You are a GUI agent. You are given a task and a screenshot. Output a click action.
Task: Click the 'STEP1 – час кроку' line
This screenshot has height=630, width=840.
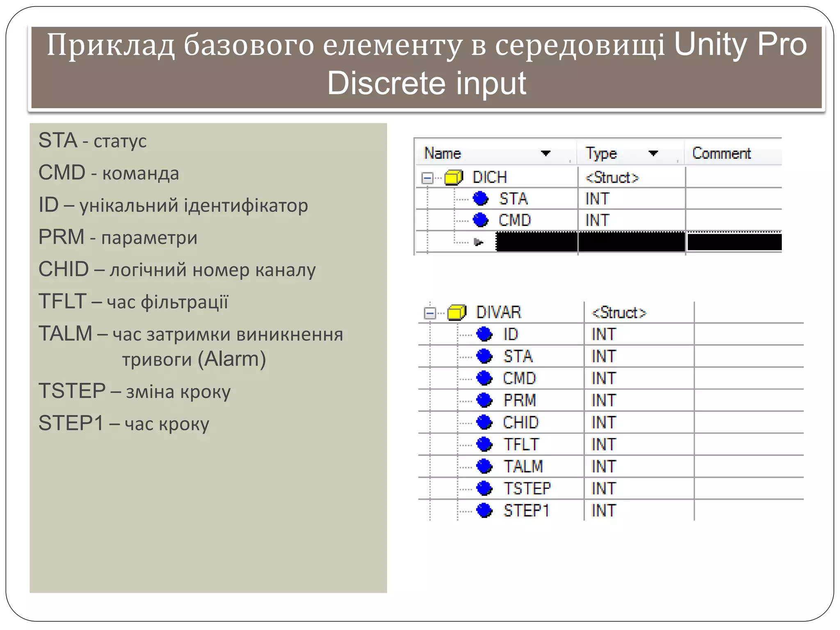pyautogui.click(x=124, y=423)
